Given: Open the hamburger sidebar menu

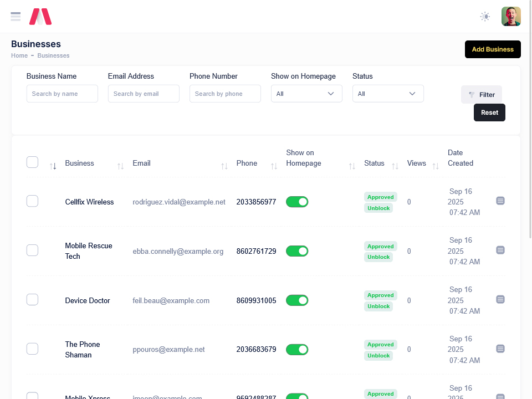Looking at the screenshot, I should click(x=16, y=17).
